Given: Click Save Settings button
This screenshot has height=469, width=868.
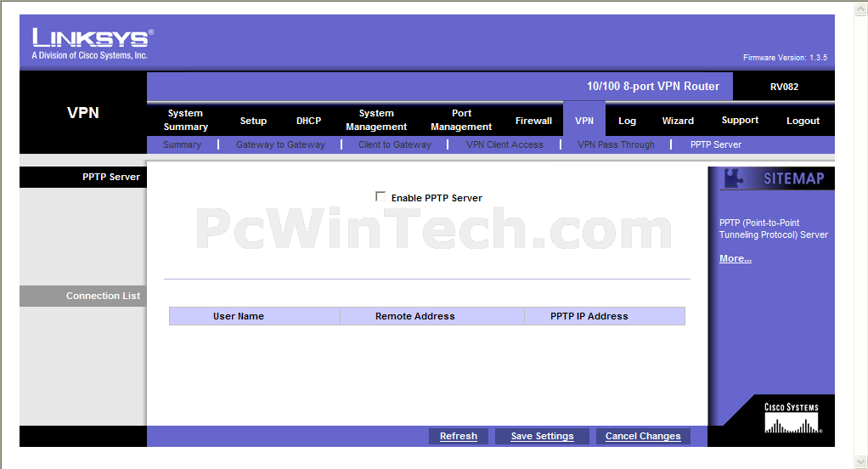Looking at the screenshot, I should [x=542, y=437].
